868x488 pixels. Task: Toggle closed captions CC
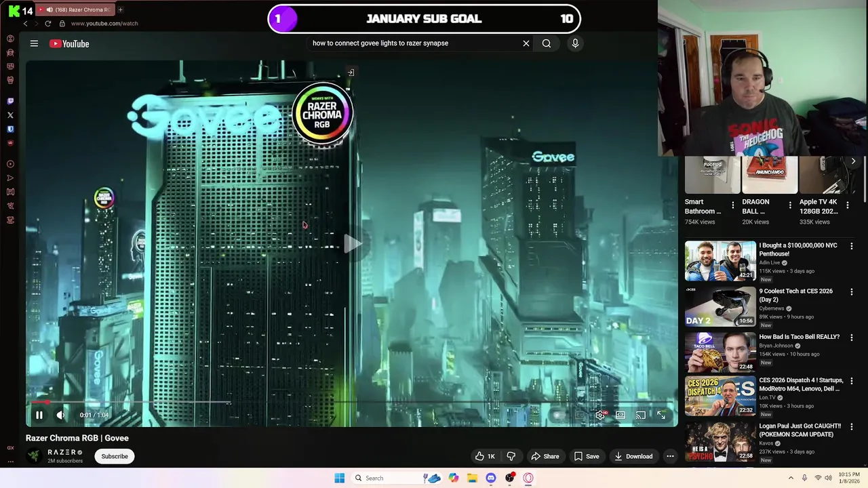pos(580,415)
